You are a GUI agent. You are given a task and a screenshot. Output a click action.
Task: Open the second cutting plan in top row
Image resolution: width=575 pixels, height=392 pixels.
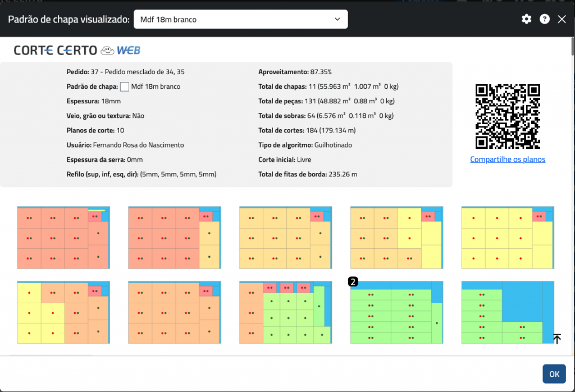[x=174, y=238]
